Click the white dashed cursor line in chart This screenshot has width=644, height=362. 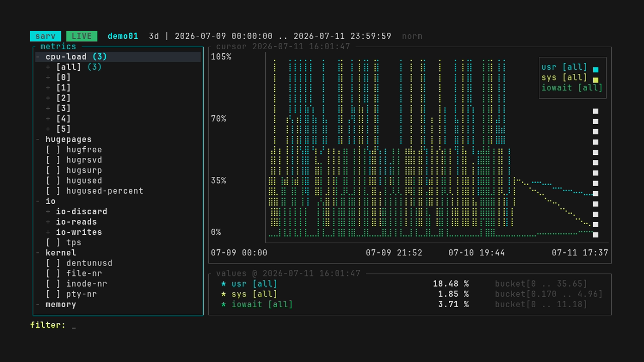(x=596, y=173)
